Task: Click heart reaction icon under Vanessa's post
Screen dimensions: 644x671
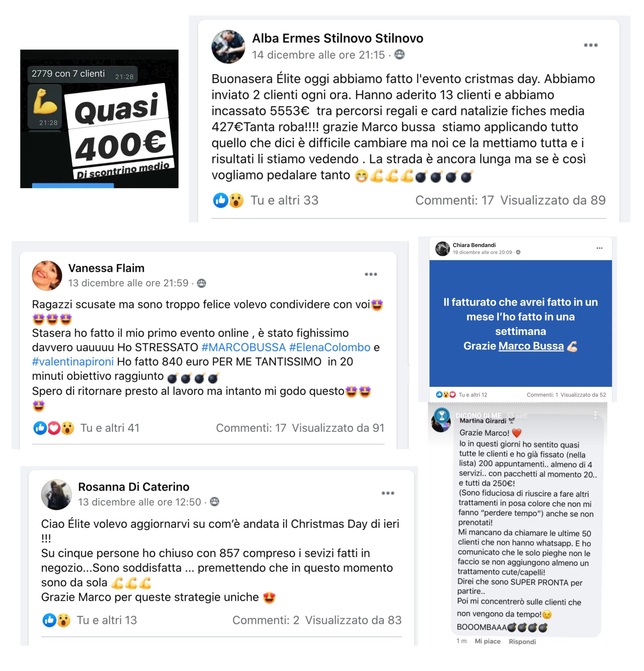Action: (54, 428)
